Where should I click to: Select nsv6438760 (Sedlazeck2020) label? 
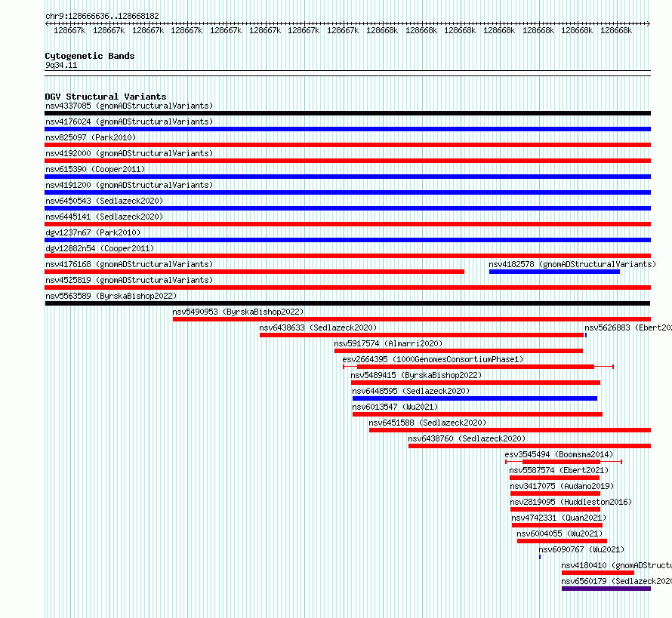click(467, 438)
